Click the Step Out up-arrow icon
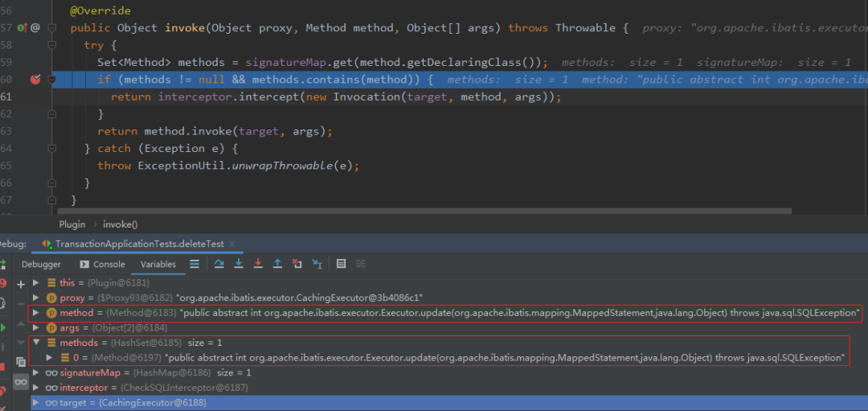Image resolution: width=868 pixels, height=411 pixels. pyautogui.click(x=277, y=264)
